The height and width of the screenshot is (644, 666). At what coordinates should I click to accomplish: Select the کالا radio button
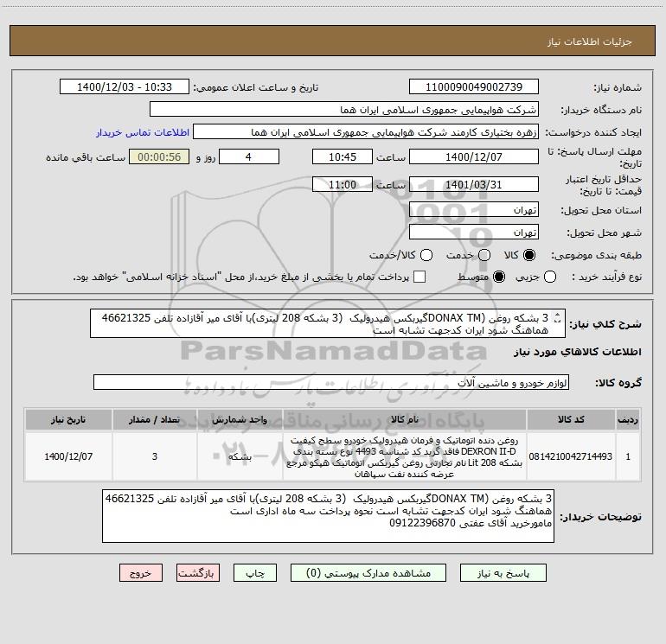[x=529, y=255]
